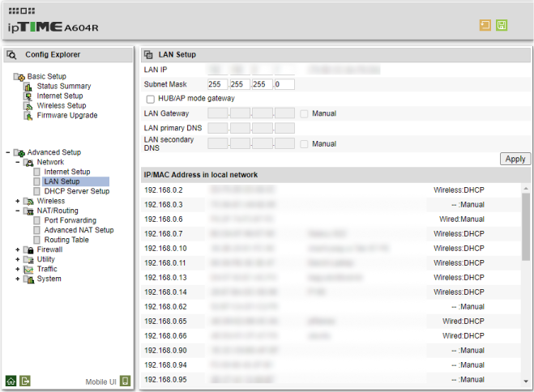Click the green save icon in header

[502, 25]
